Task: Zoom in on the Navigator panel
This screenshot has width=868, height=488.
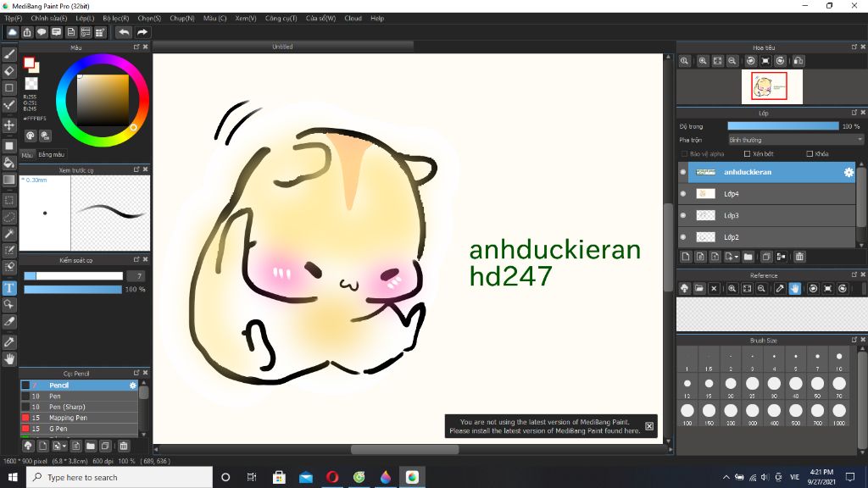Action: 703,61
